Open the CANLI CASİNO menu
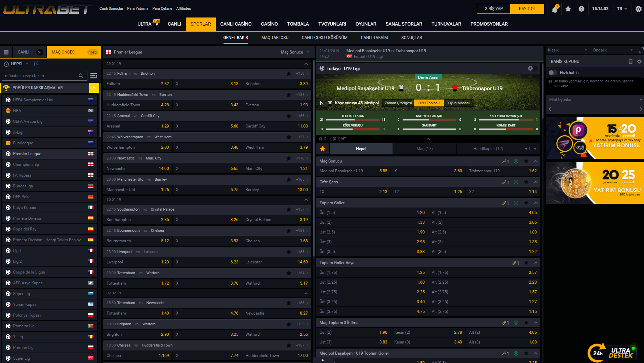The width and height of the screenshot is (644, 363). click(x=236, y=24)
